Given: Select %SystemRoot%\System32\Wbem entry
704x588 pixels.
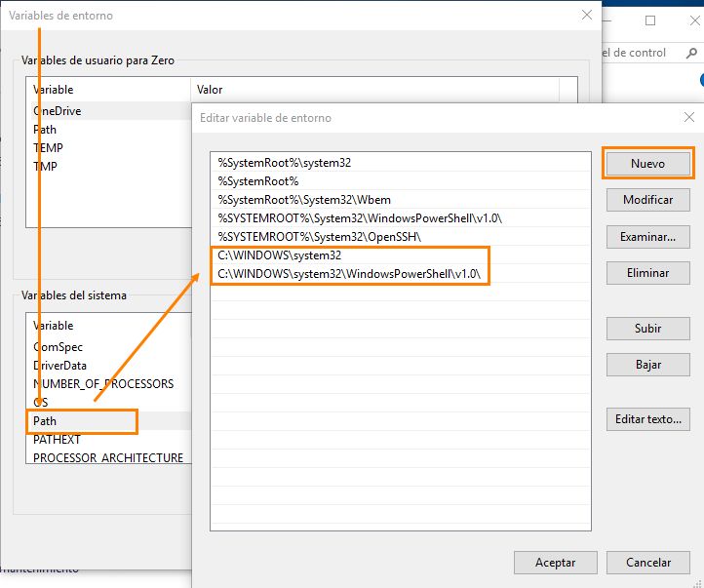Looking at the screenshot, I should pyautogui.click(x=401, y=200).
